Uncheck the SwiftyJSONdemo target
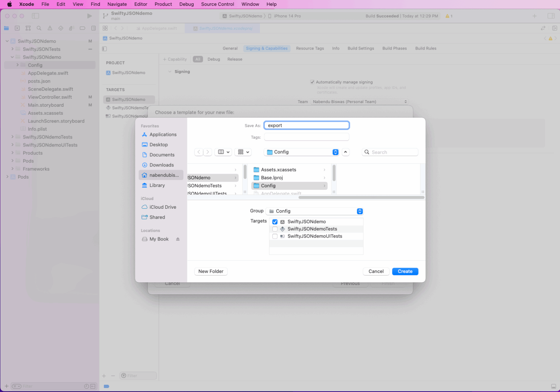The image size is (560, 392). click(275, 222)
